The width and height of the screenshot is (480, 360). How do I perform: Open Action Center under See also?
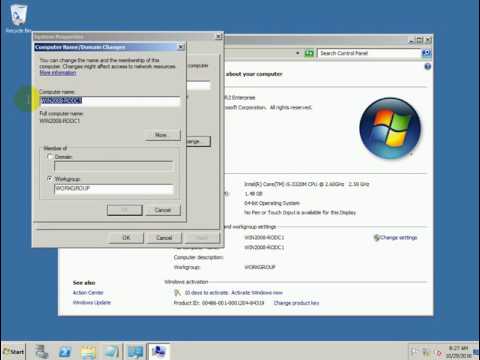pyautogui.click(x=88, y=292)
